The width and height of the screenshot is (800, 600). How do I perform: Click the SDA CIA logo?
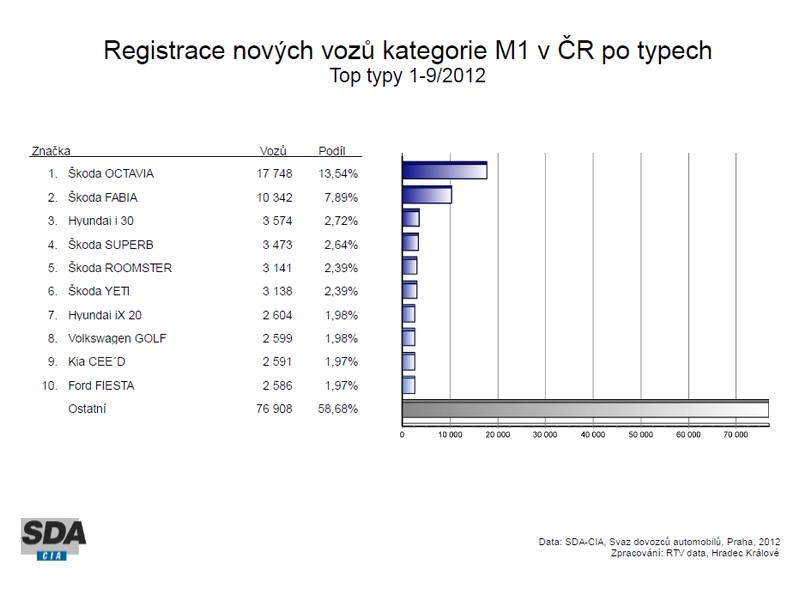(x=53, y=539)
